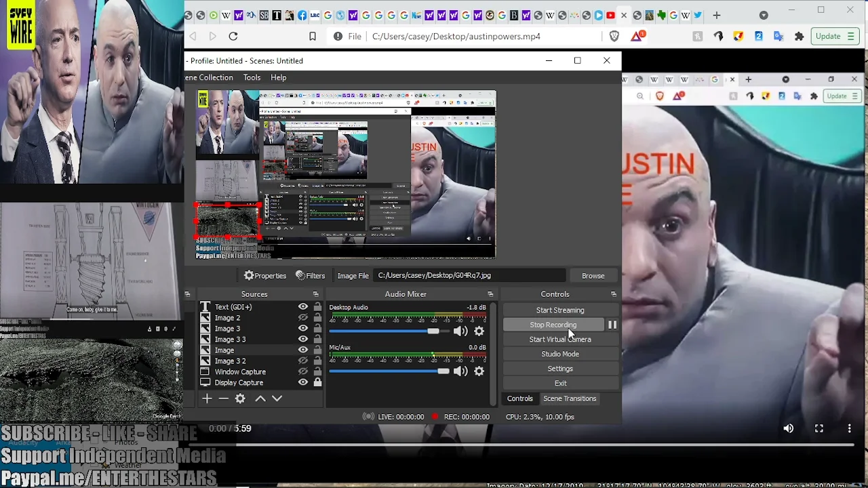Click Browse next to the image file path

click(x=593, y=275)
